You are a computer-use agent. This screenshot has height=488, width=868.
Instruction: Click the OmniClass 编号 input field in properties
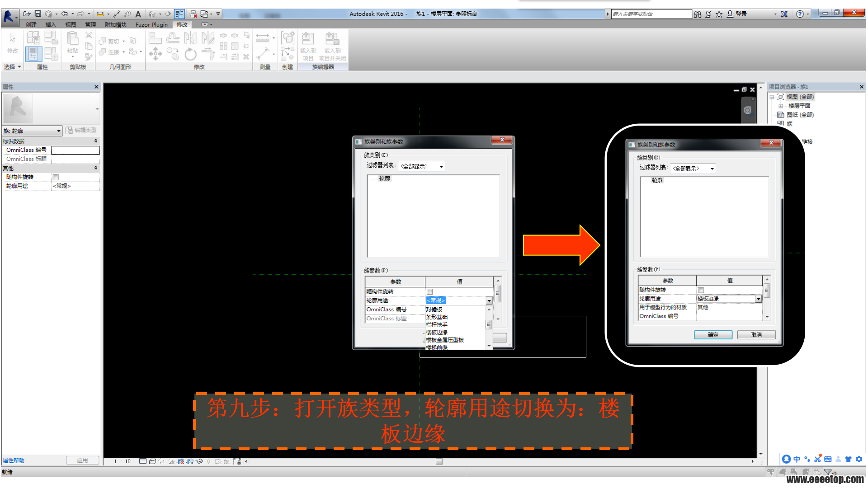click(x=75, y=150)
